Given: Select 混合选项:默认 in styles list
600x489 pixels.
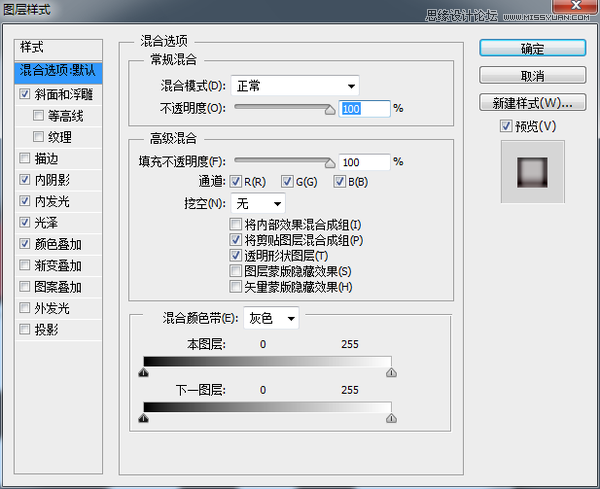Looking at the screenshot, I should click(59, 72).
